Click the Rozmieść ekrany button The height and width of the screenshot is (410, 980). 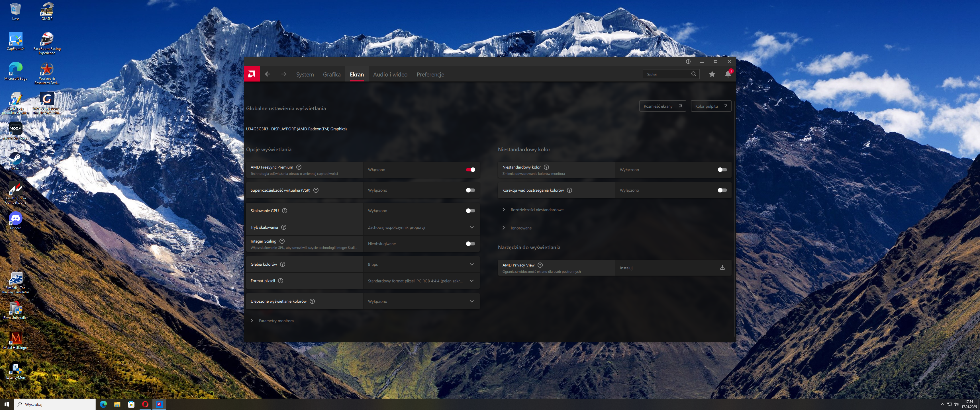point(662,106)
